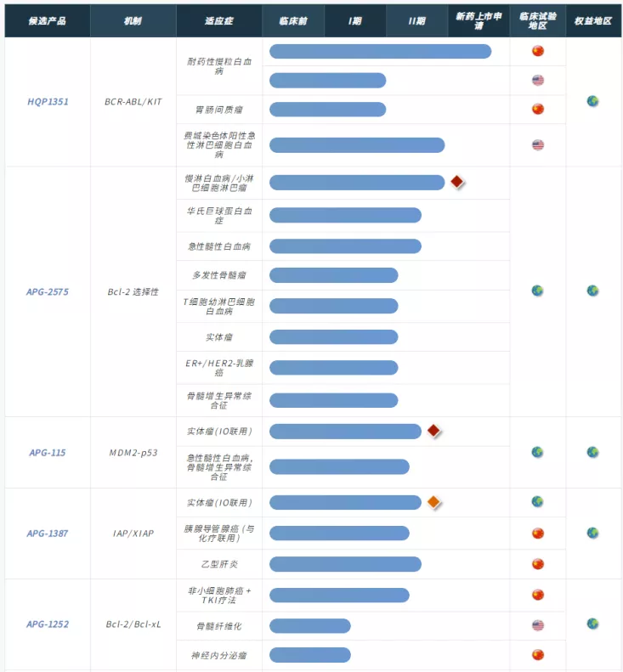The width and height of the screenshot is (623, 672).
Task: Click the red diamond in APG-115 实体瘤 row
Action: click(x=433, y=431)
